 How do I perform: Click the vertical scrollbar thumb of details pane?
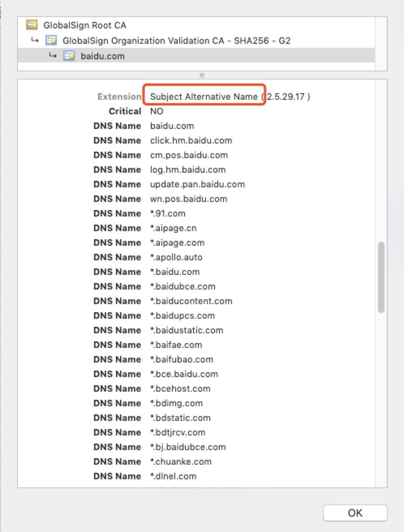381,277
